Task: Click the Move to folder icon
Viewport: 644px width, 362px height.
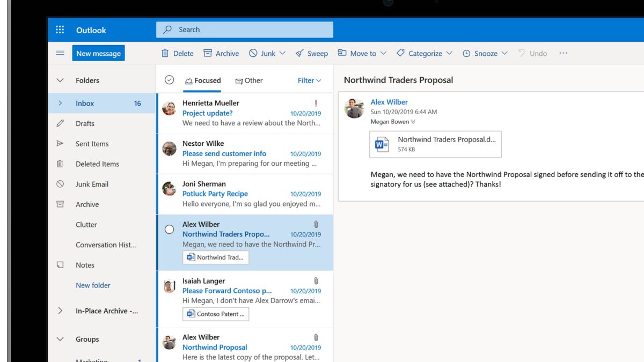Action: [342, 53]
